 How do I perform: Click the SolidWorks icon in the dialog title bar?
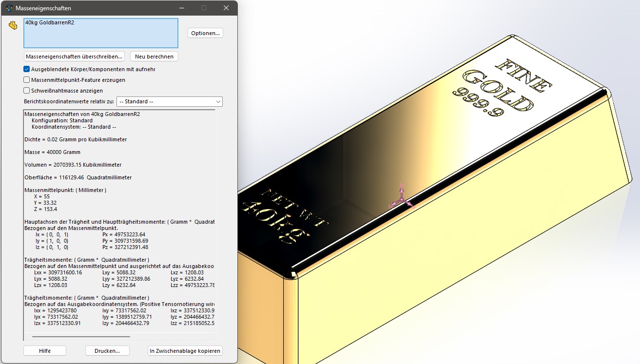point(9,8)
